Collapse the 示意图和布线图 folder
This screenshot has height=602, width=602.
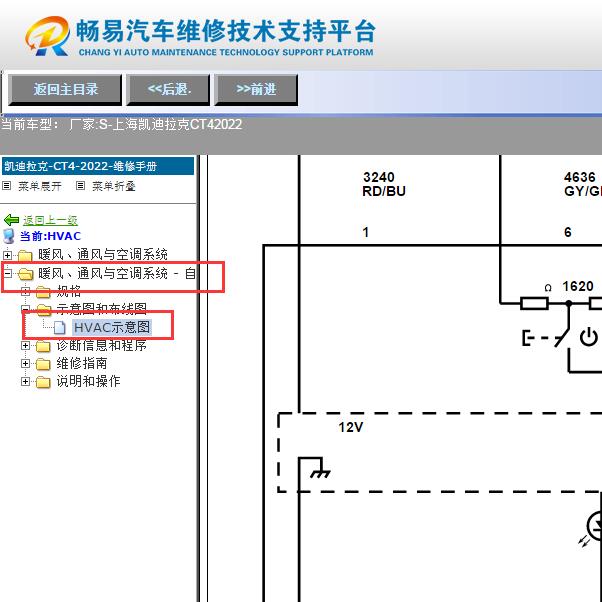pyautogui.click(x=25, y=309)
